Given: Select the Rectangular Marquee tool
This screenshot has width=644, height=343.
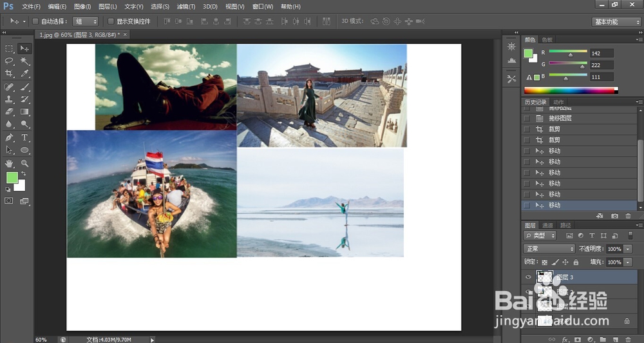Looking at the screenshot, I should (x=9, y=48).
